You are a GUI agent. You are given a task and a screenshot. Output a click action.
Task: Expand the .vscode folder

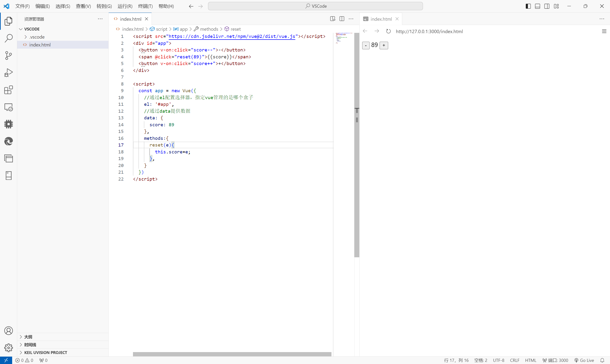(63, 37)
